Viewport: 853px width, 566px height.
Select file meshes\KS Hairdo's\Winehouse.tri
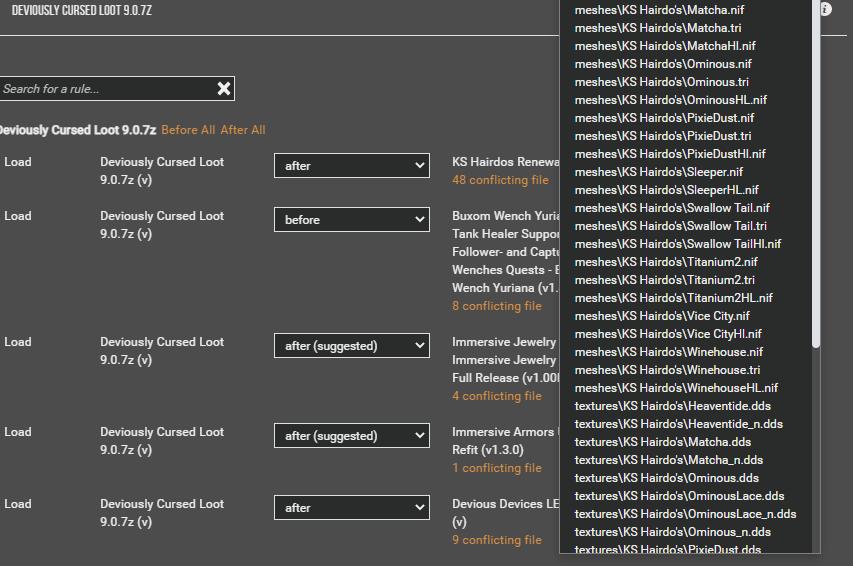(667, 369)
